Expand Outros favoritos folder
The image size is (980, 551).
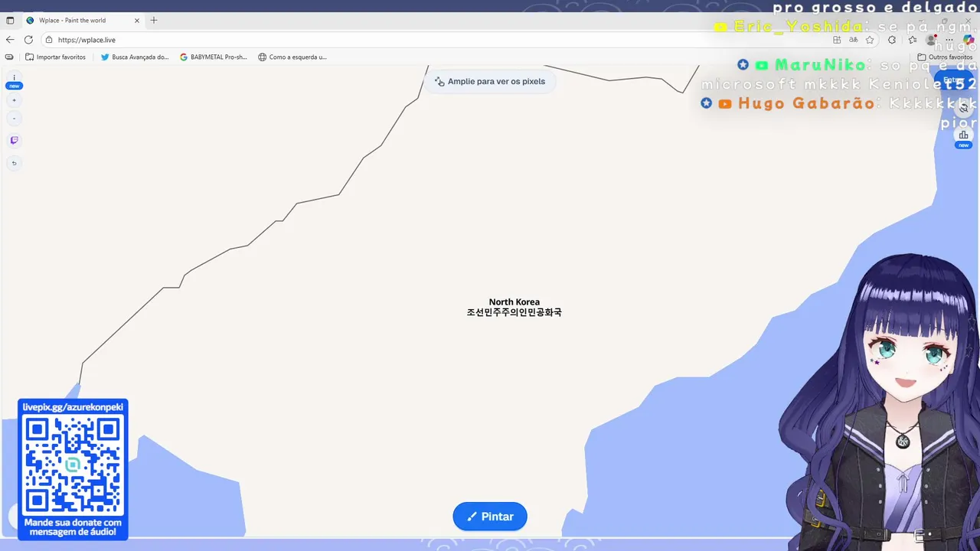point(945,57)
